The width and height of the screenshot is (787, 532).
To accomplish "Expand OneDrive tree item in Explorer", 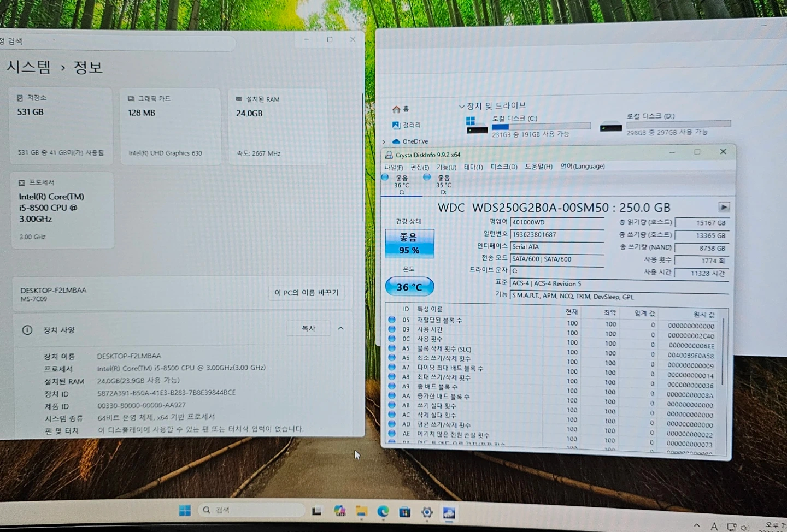I will (x=384, y=142).
